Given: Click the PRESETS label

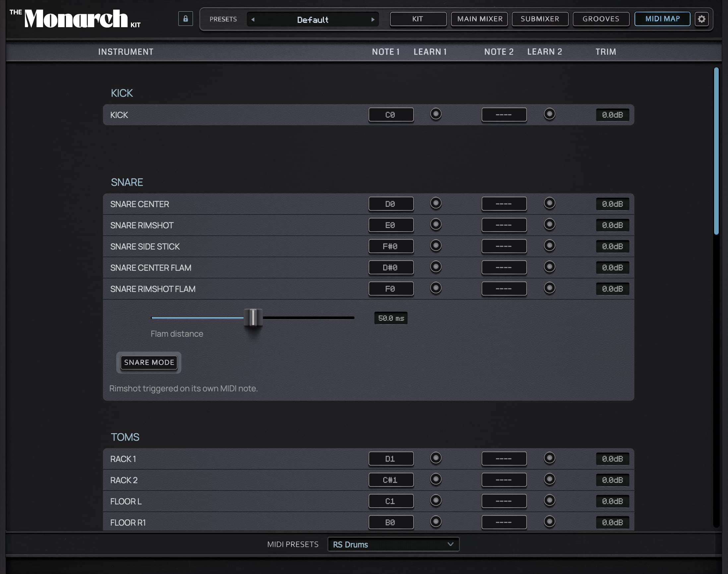Looking at the screenshot, I should point(223,19).
